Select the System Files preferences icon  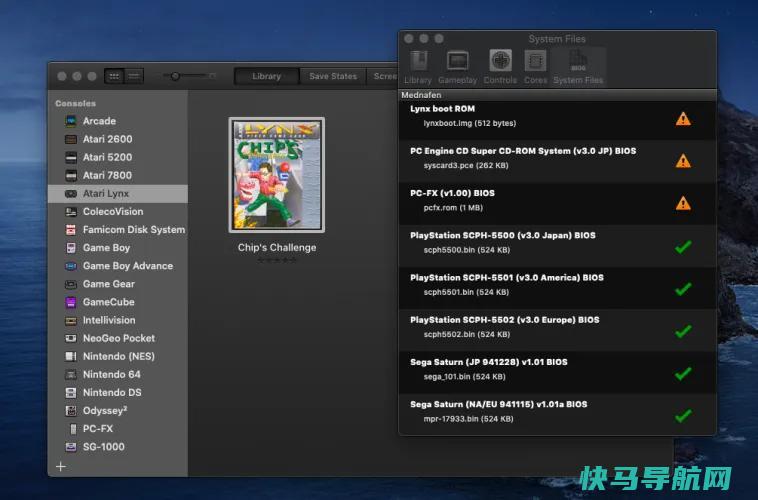pos(578,67)
